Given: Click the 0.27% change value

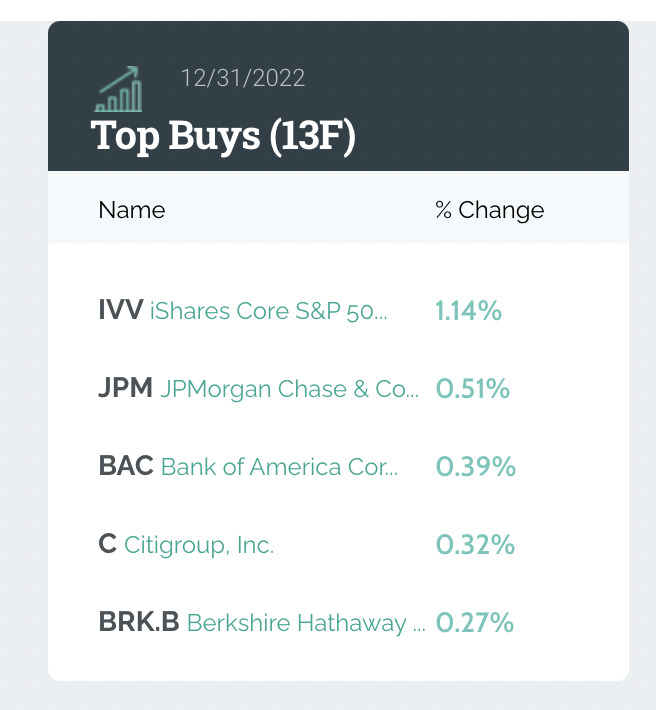Looking at the screenshot, I should [475, 623].
